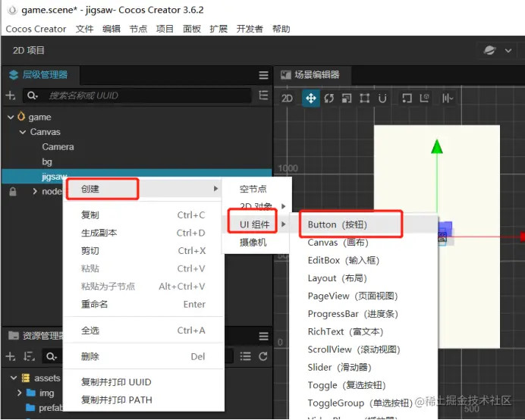Switch to the 层级管理器 tab
Screen dimensions: 525x420
(39, 75)
